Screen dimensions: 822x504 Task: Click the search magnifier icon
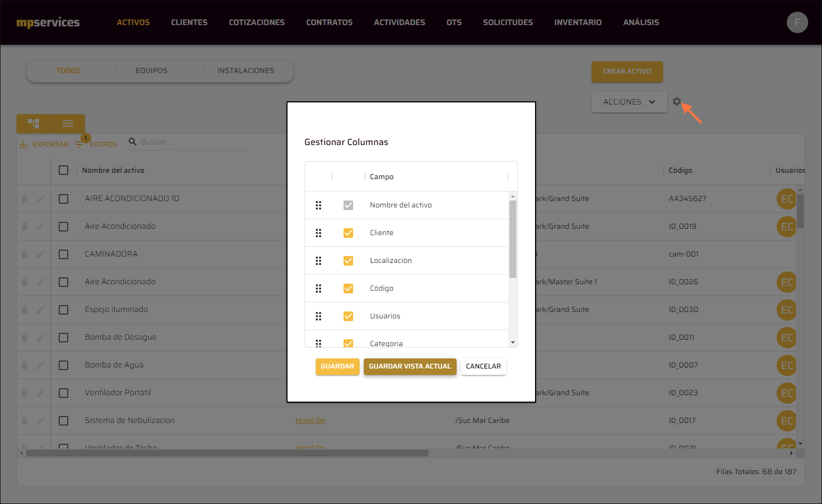click(x=133, y=142)
